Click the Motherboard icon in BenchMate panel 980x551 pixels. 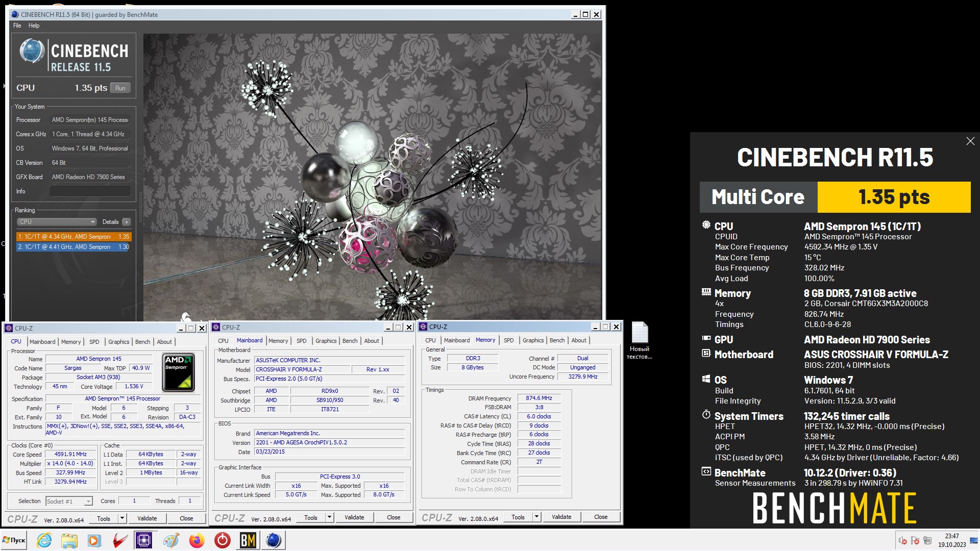click(x=706, y=353)
